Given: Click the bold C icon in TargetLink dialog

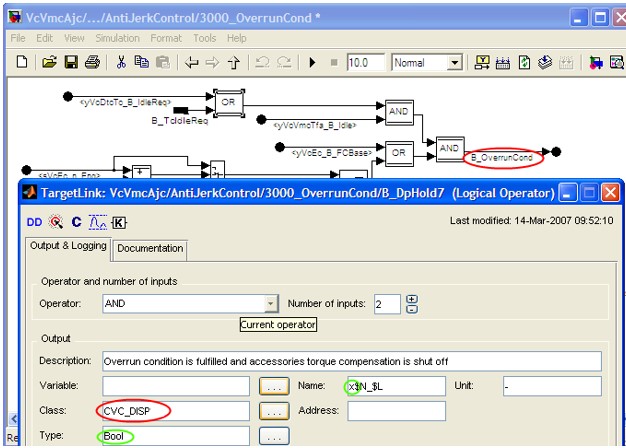Looking at the screenshot, I should pyautogui.click(x=76, y=222).
